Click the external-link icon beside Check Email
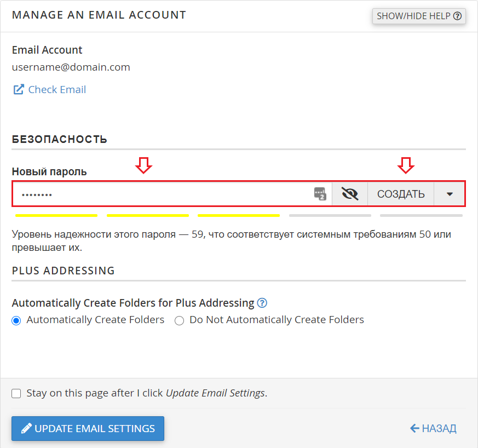 click(19, 90)
